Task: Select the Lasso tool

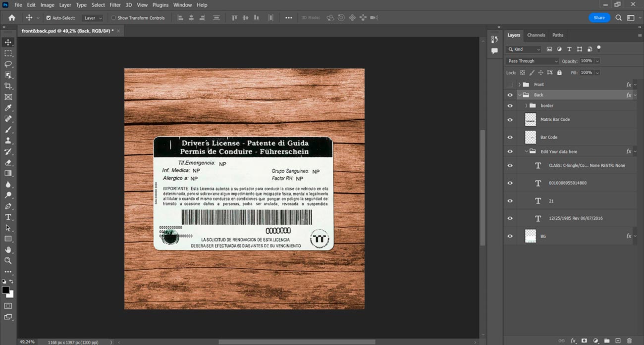Action: tap(8, 64)
